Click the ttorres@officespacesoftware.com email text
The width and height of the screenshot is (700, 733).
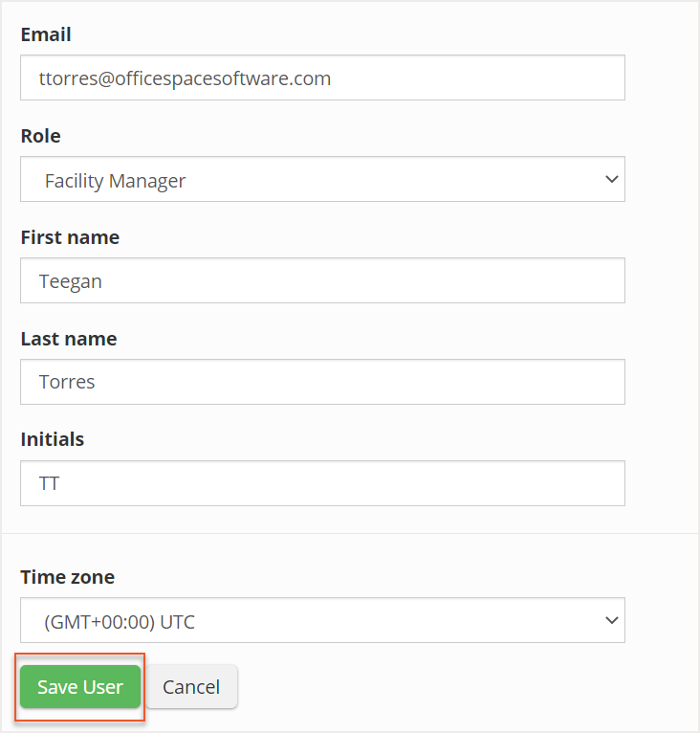pyautogui.click(x=185, y=78)
